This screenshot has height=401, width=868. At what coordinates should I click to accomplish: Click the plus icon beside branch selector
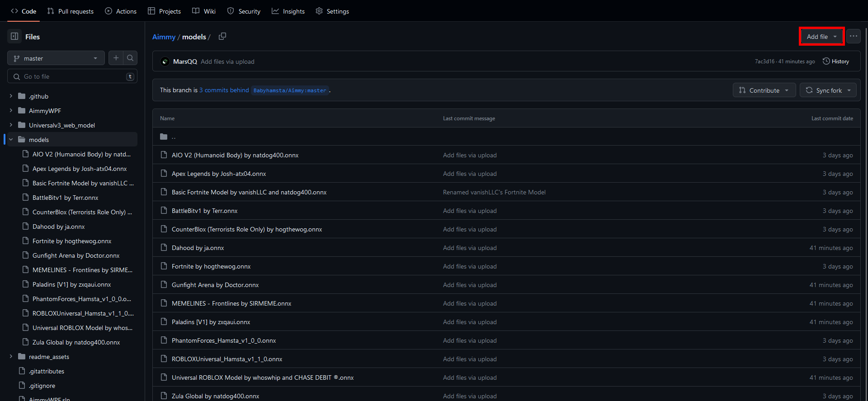(x=116, y=58)
